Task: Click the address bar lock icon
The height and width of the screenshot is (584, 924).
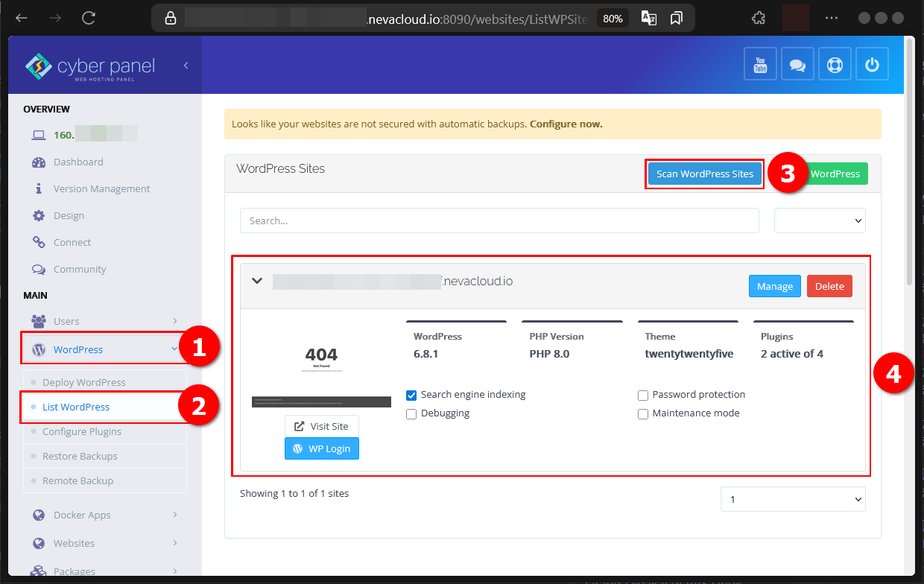Action: [x=170, y=18]
